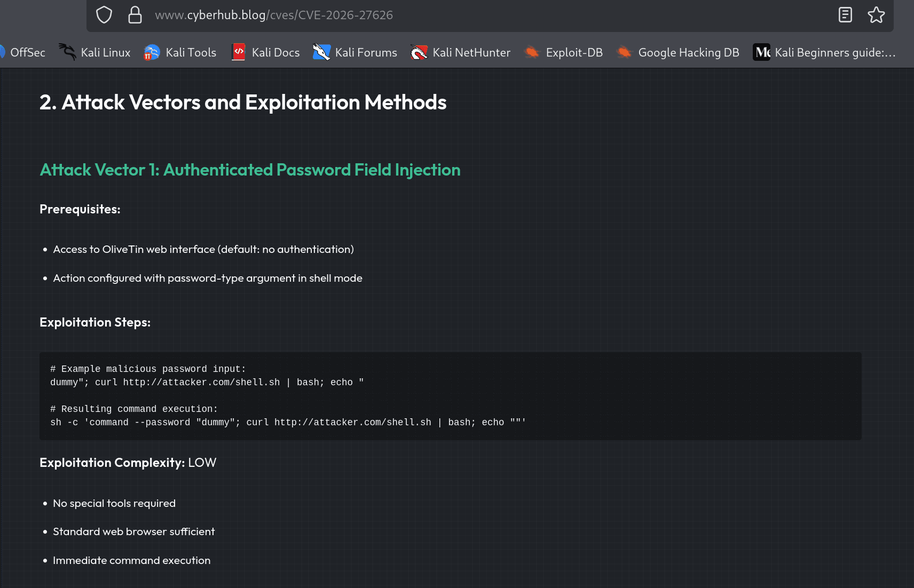Open the Google Hacking DB bookmark label

point(689,52)
